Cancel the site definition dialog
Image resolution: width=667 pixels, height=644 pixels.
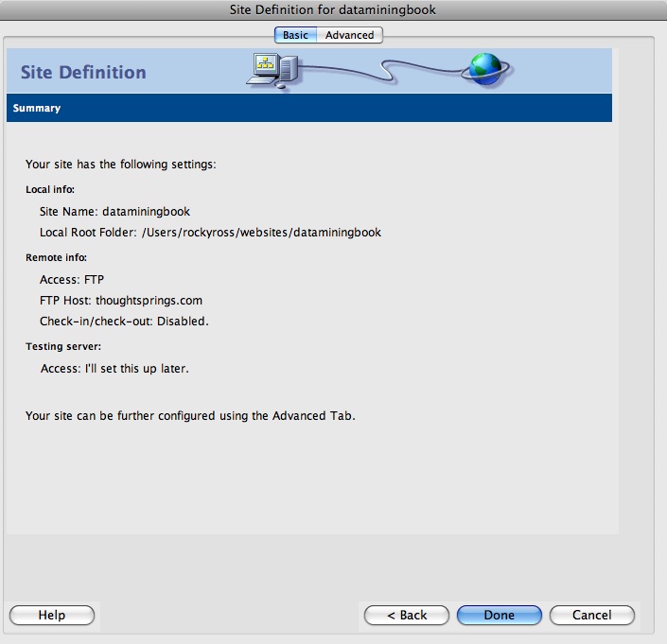[591, 615]
